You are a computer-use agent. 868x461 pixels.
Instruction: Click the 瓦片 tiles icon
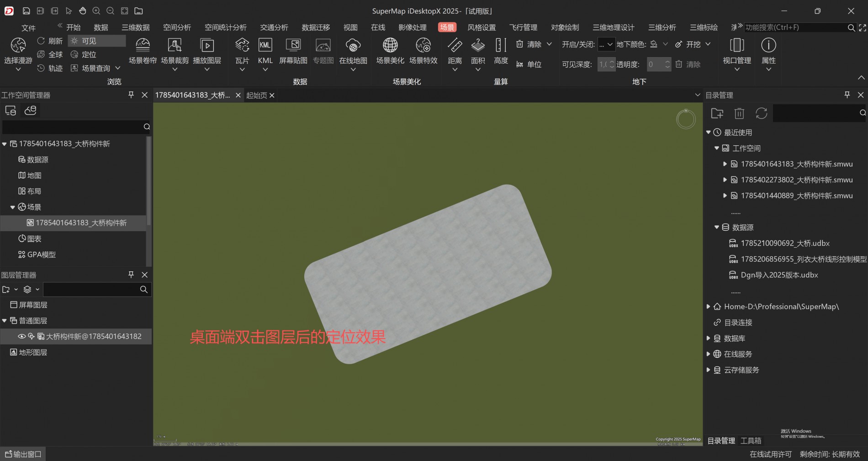(x=242, y=45)
